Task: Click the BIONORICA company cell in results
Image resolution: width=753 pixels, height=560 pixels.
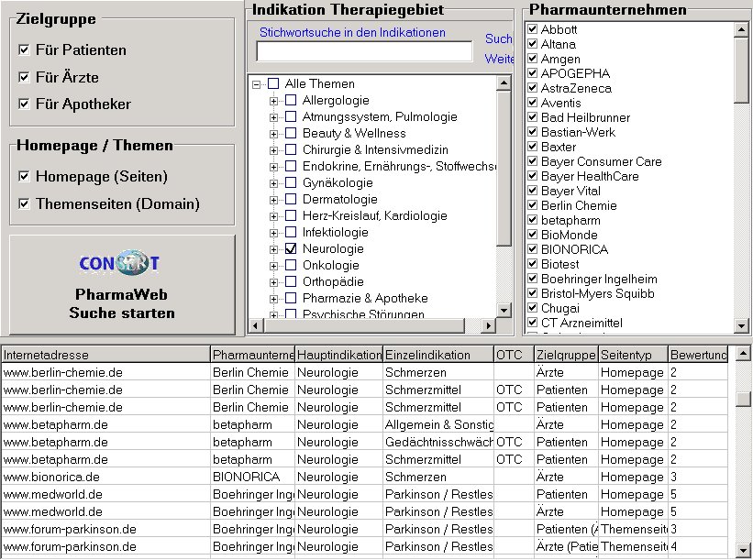Action: [252, 477]
